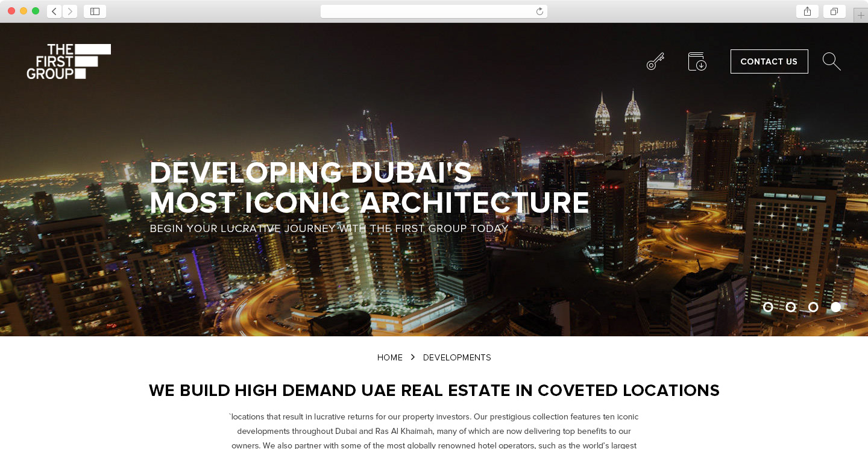Open the Safari share button
Image resolution: width=868 pixels, height=449 pixels.
(x=807, y=11)
